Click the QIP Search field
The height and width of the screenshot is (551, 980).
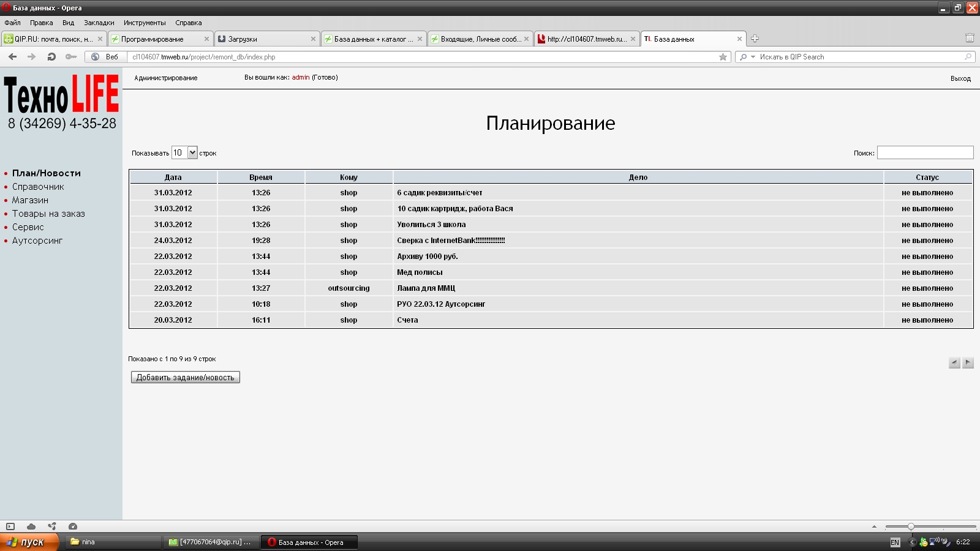coord(861,57)
